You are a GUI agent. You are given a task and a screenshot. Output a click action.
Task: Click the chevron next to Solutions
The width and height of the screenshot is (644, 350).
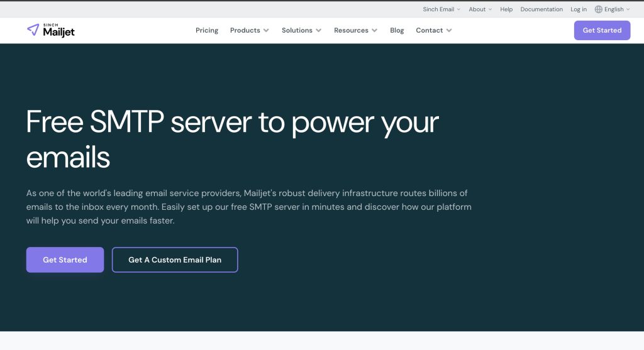tap(318, 30)
